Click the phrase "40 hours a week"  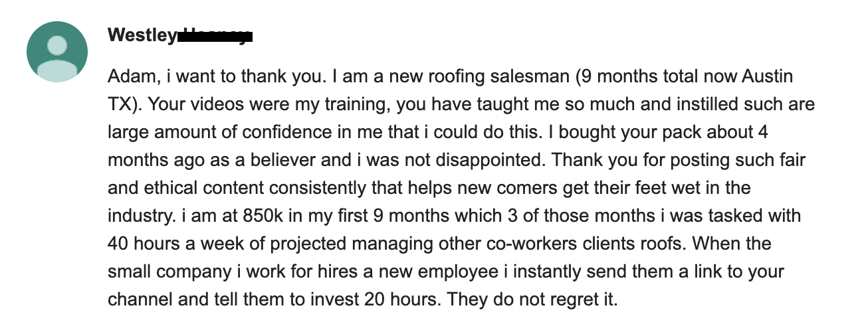[173, 244]
